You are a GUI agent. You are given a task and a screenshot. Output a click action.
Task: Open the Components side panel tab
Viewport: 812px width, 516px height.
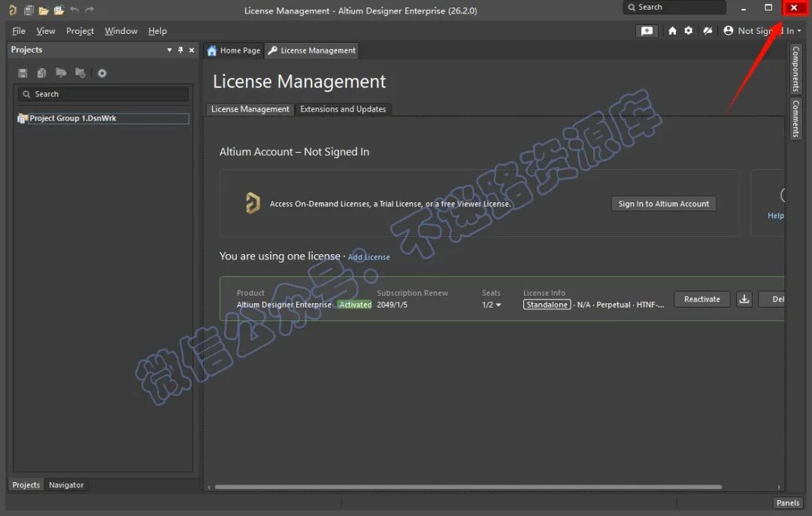click(x=796, y=68)
